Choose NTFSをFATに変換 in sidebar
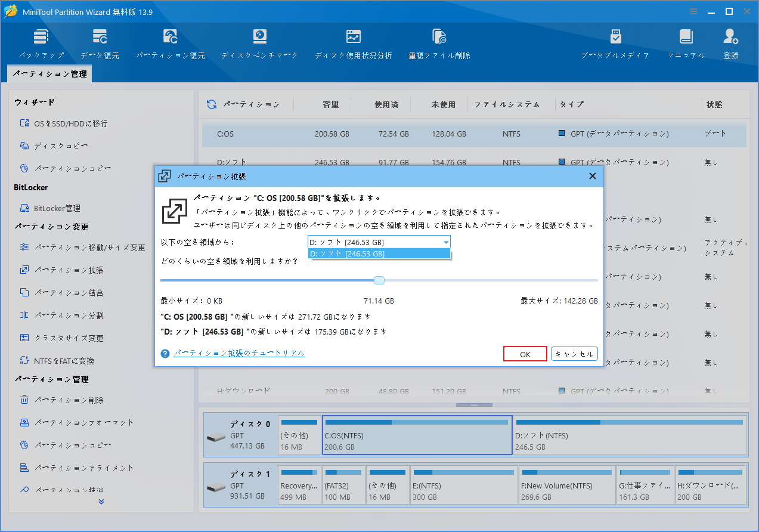The height and width of the screenshot is (532, 759). 57,361
